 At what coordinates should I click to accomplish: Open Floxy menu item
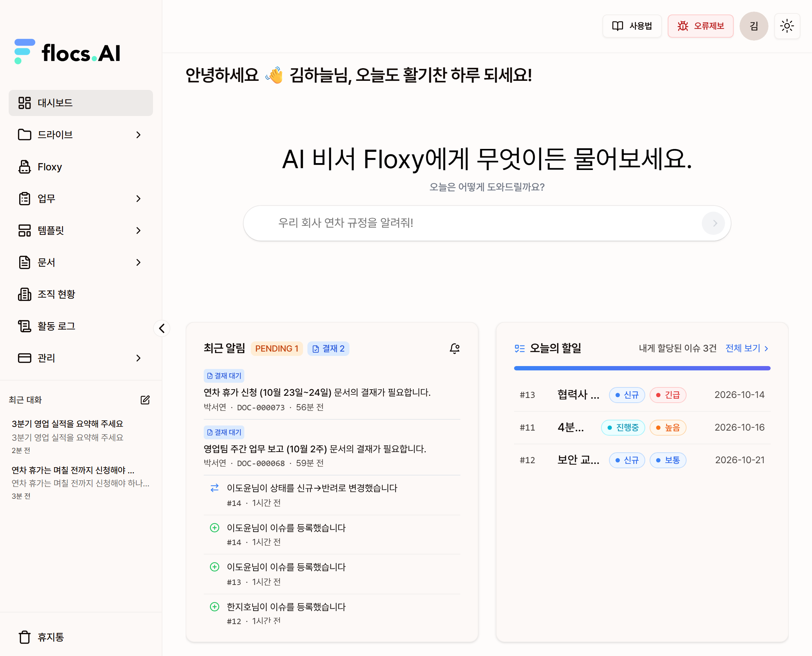(80, 167)
